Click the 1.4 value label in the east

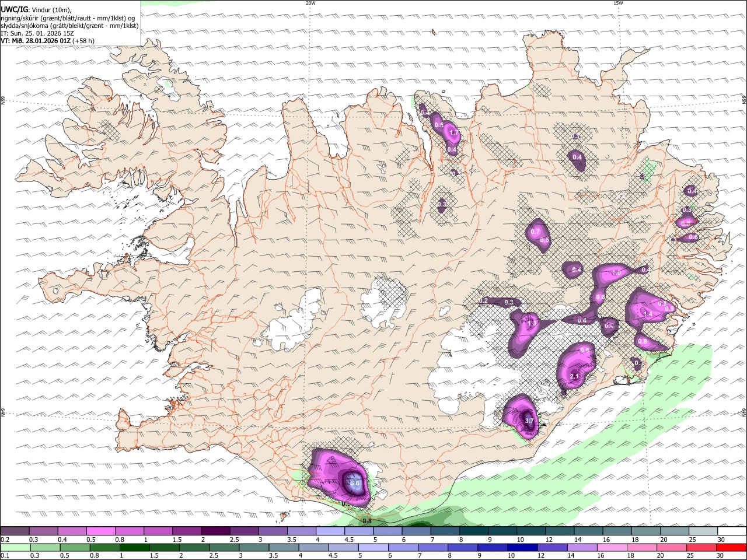pyautogui.click(x=647, y=314)
